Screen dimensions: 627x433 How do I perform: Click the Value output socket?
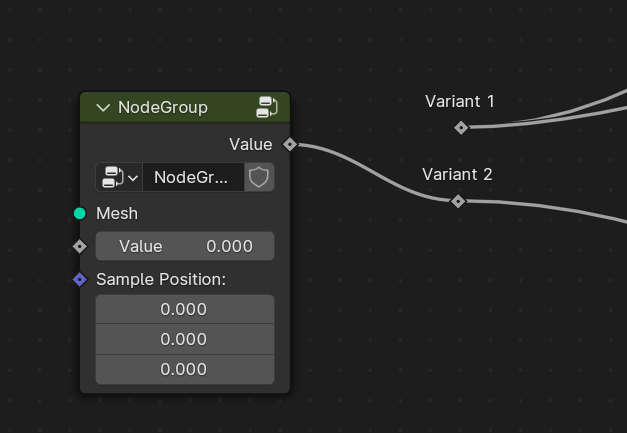click(290, 144)
